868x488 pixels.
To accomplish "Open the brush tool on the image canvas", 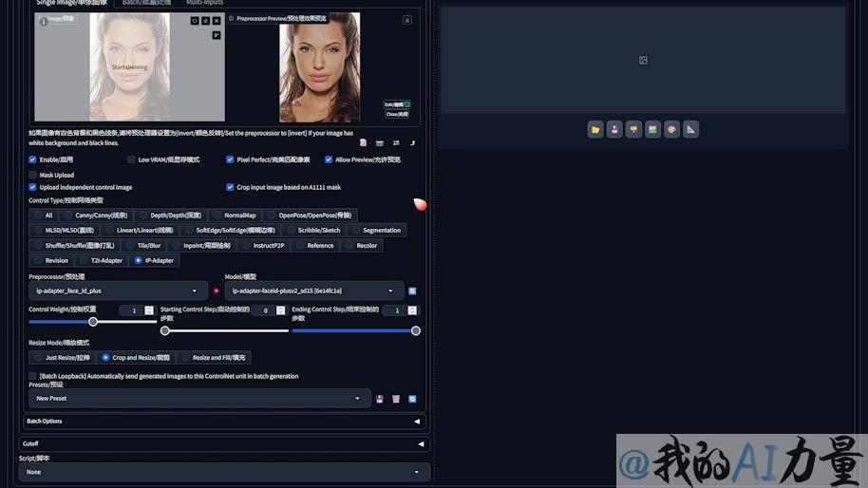I will [217, 35].
